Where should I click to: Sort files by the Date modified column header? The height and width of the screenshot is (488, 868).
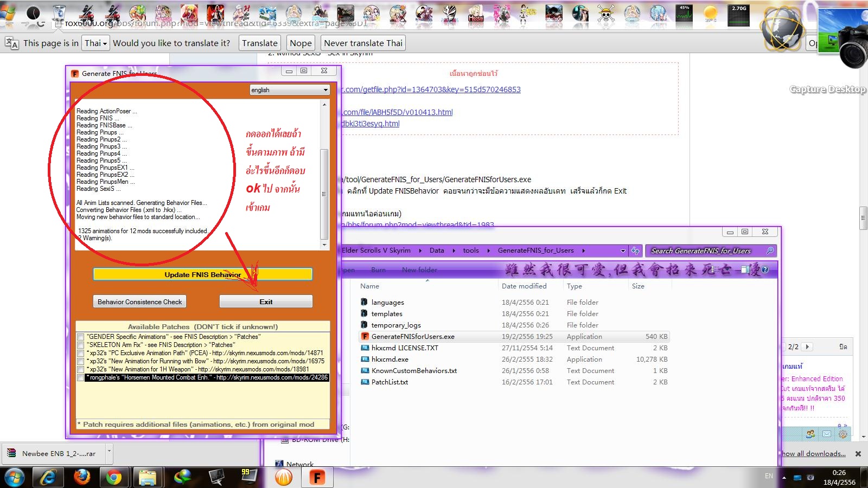click(524, 286)
